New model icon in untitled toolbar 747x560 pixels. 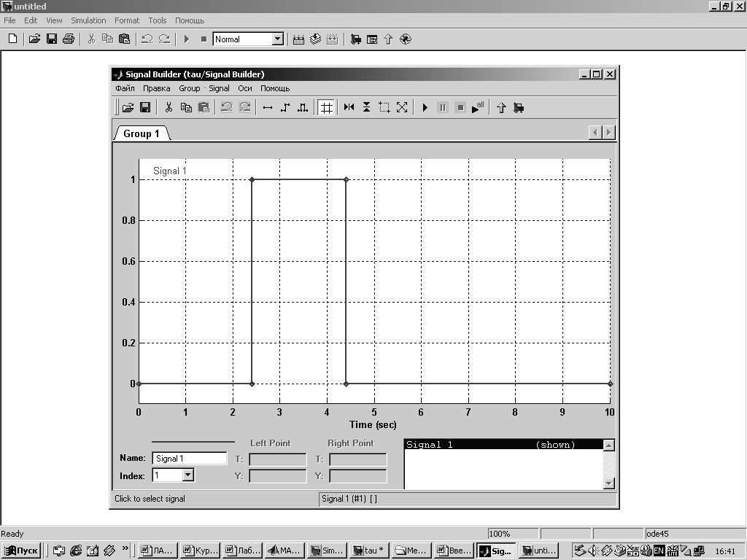pos(13,39)
